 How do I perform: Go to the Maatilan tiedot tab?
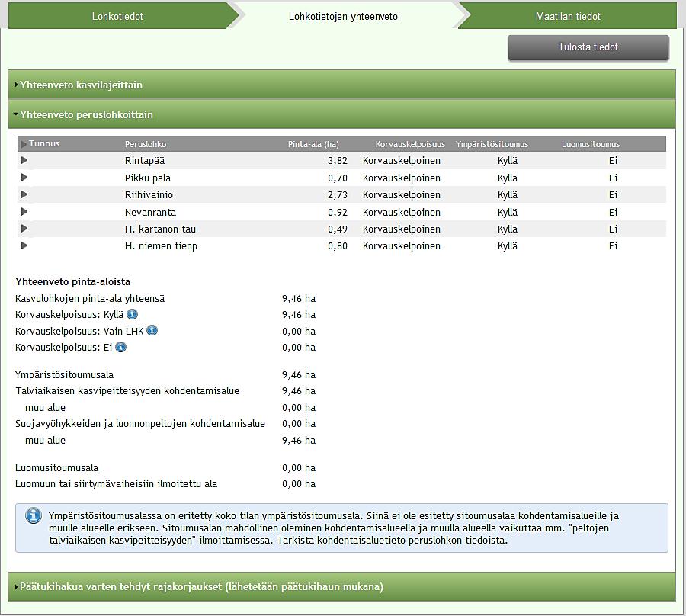(568, 16)
